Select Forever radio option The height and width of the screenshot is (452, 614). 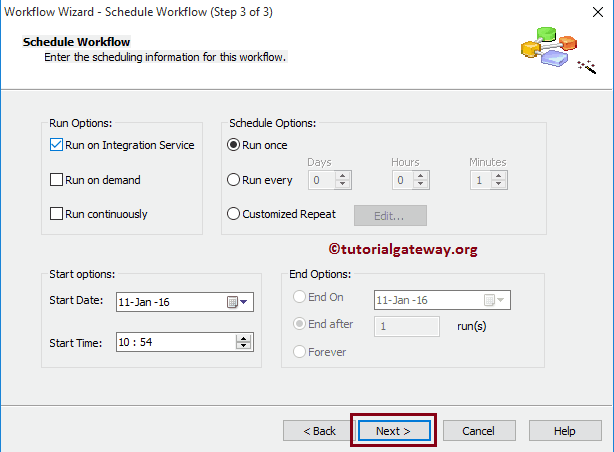pos(300,351)
